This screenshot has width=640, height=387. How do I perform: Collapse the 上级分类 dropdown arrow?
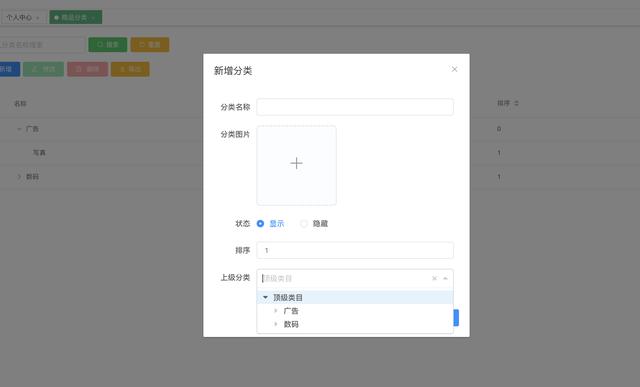[x=445, y=278]
